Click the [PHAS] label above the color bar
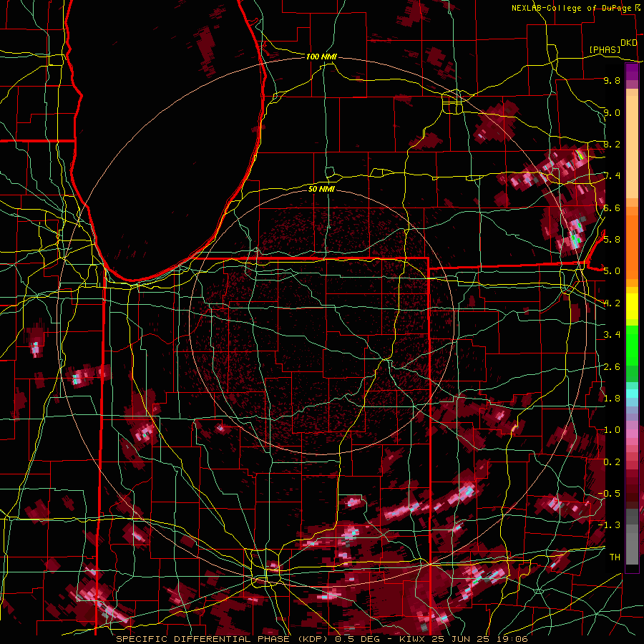Screen dimensions: 644x644 (605, 49)
